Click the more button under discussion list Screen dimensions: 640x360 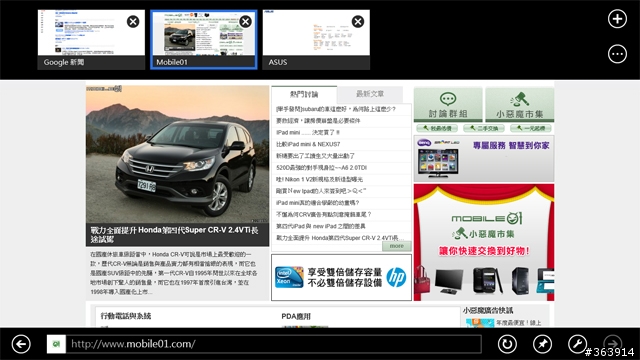pyautogui.click(x=396, y=246)
